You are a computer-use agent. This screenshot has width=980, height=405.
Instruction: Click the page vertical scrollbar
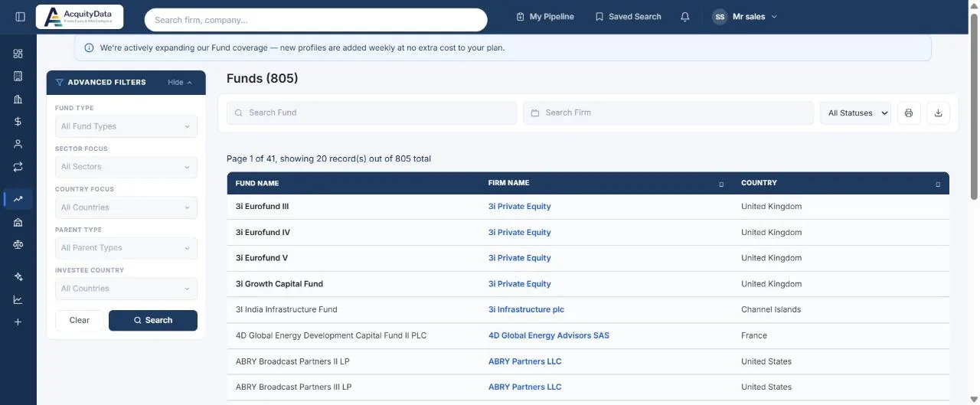pos(974,107)
